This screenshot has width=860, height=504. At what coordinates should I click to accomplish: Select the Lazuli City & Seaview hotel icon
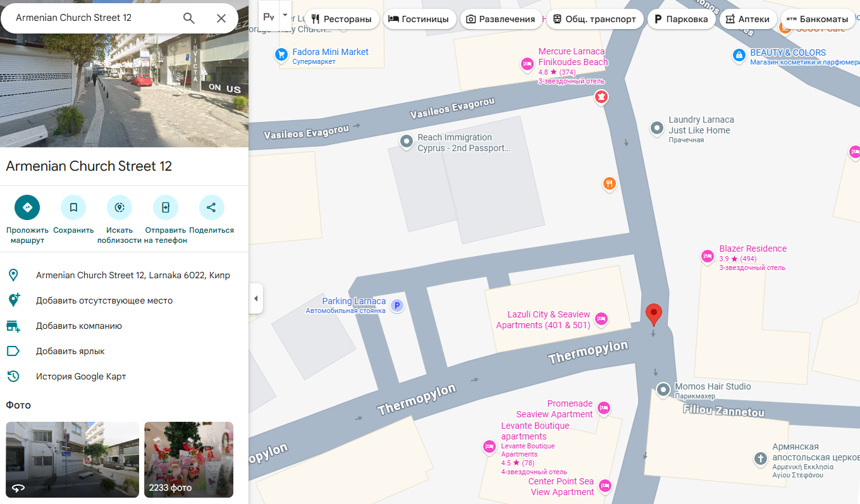601,319
